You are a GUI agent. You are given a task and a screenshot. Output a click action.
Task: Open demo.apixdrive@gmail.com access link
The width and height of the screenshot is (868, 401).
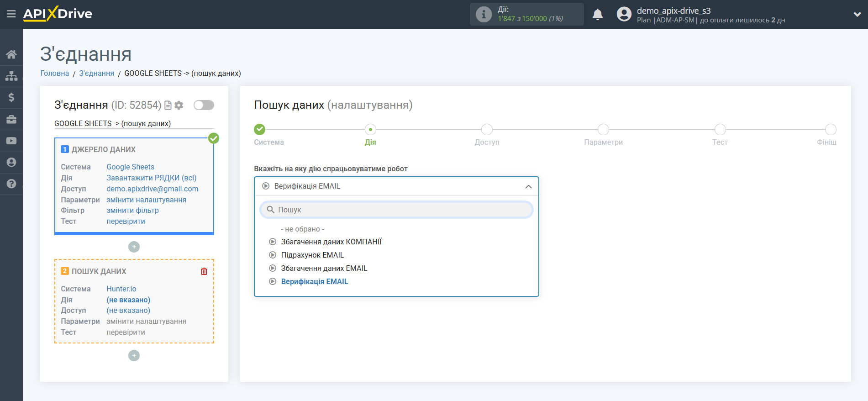153,189
